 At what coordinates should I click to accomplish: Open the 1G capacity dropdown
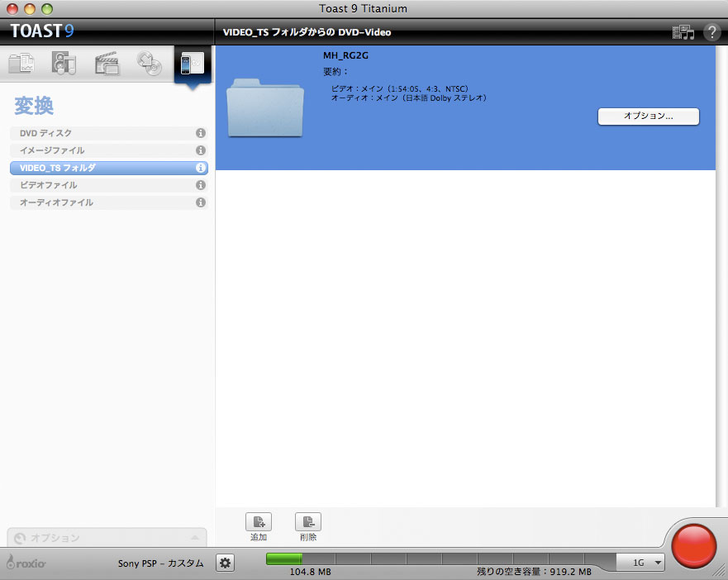640,563
